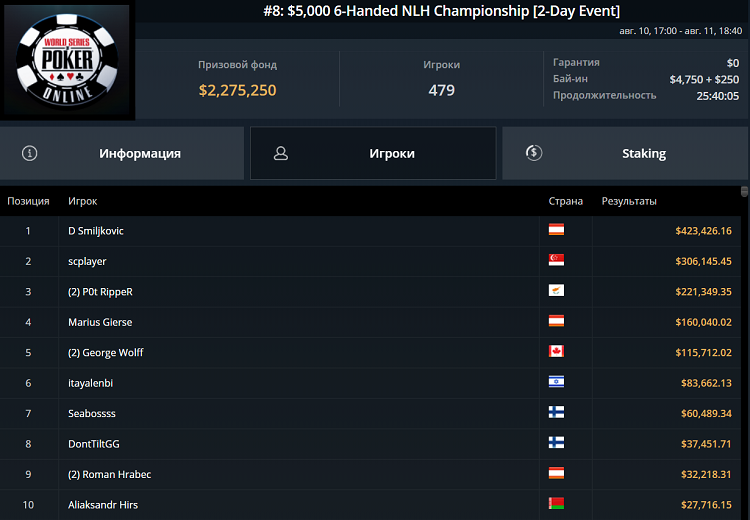Click the Singapore flag beside scplayer

[x=556, y=261]
